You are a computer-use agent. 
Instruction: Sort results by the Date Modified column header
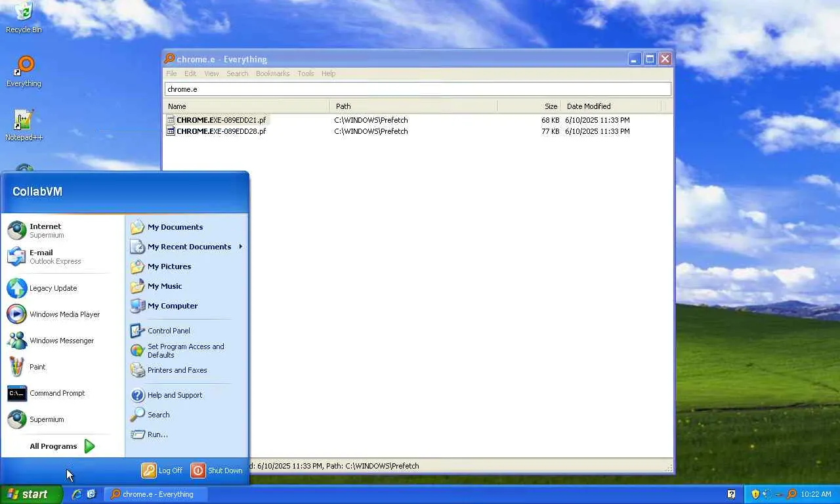(612, 106)
